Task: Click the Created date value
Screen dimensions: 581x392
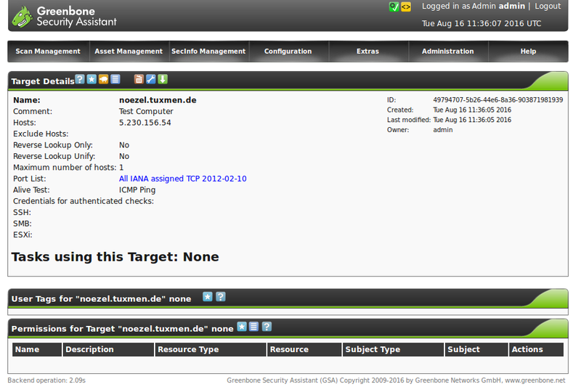Action: (x=472, y=110)
